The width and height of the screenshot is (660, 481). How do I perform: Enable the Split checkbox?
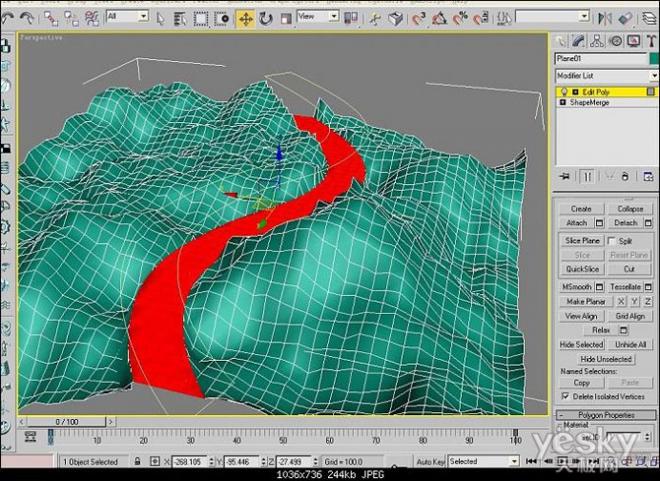pyautogui.click(x=611, y=241)
